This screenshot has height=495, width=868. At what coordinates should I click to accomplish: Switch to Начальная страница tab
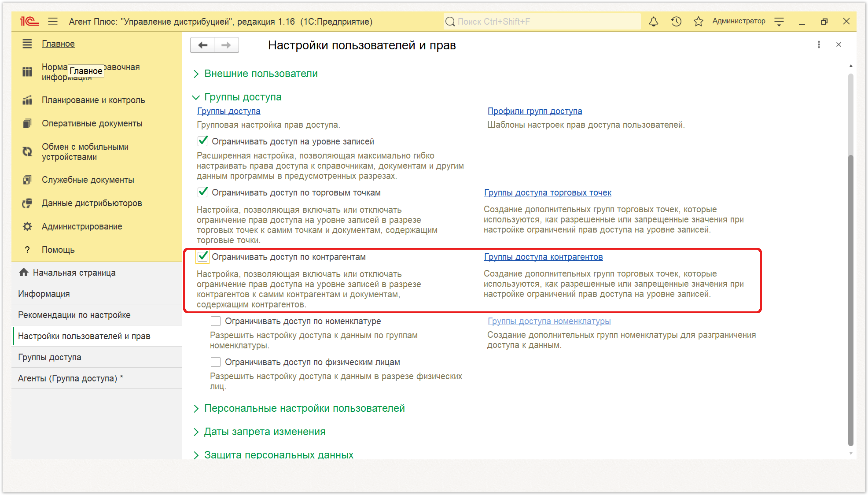click(x=97, y=273)
